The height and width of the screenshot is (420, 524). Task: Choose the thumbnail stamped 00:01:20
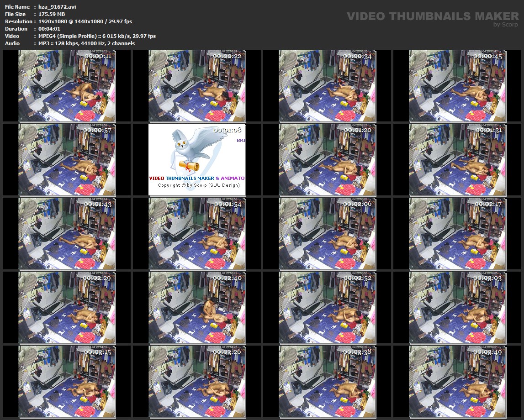(x=327, y=160)
